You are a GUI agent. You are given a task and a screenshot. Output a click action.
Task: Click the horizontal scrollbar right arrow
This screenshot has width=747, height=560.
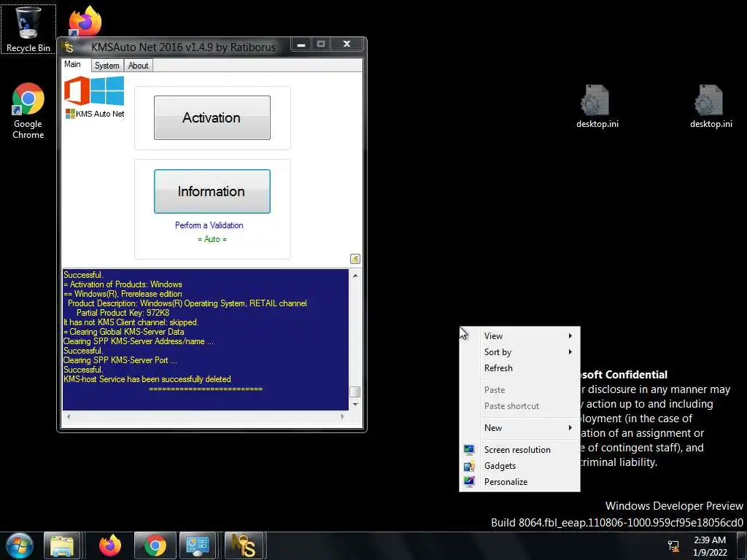[342, 416]
